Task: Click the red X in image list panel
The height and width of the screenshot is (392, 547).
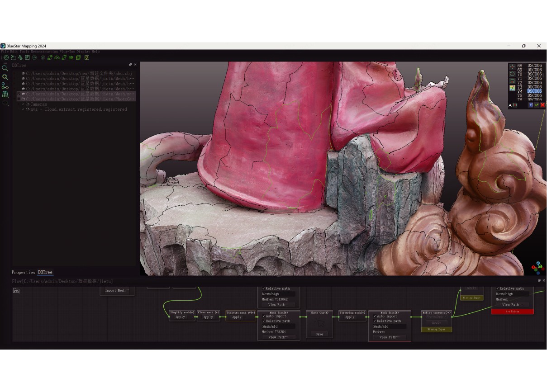Action: pos(542,105)
